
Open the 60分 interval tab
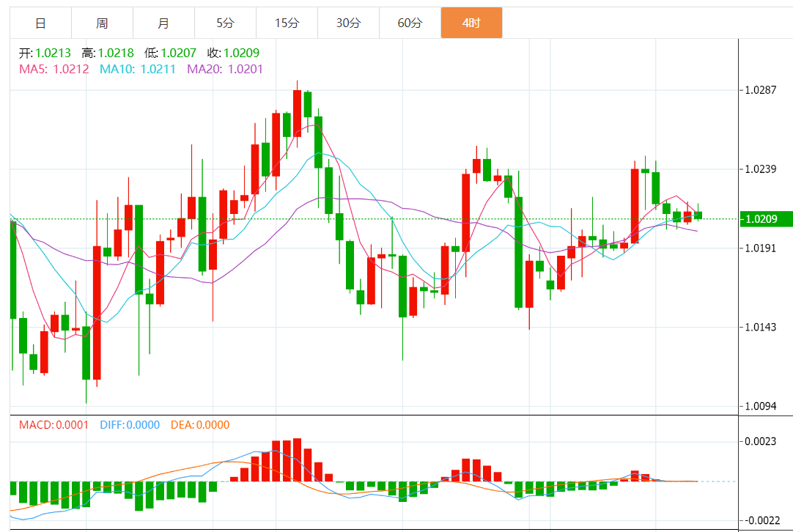click(410, 23)
